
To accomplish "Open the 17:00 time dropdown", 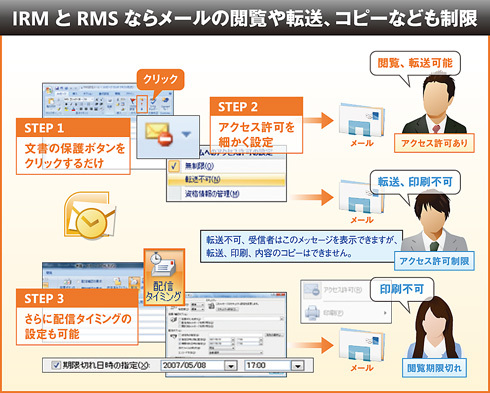I will (x=297, y=366).
